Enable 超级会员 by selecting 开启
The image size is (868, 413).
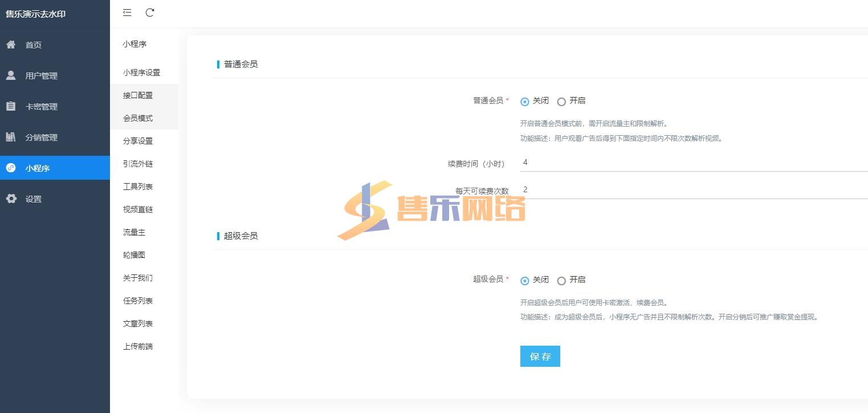coord(561,281)
